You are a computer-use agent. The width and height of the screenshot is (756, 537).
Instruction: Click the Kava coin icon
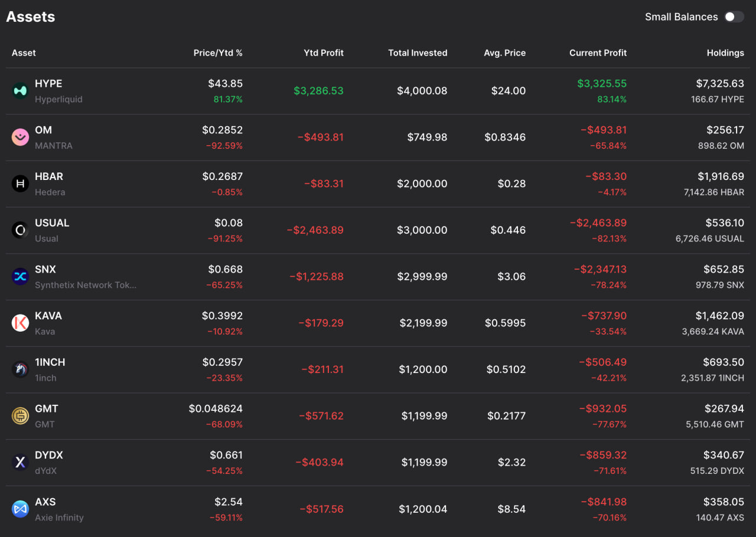[x=20, y=323]
